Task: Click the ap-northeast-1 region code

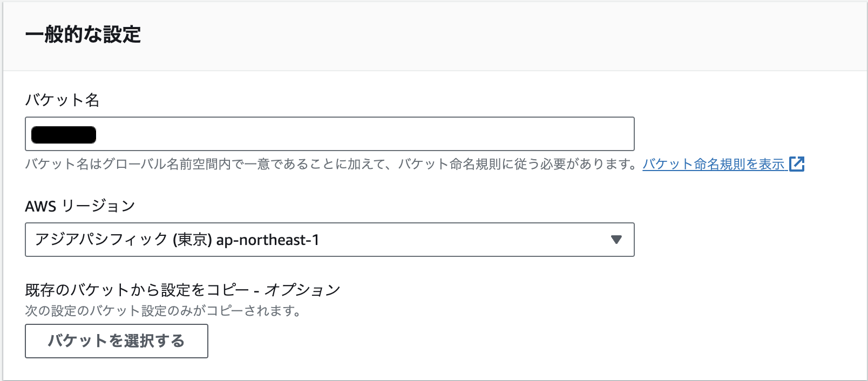Action: point(268,240)
